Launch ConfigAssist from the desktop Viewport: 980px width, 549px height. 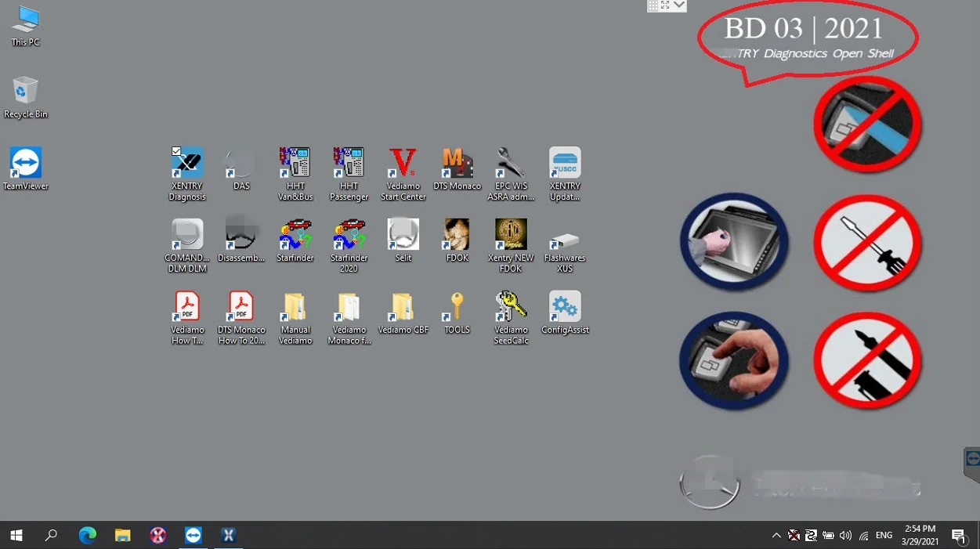565,307
